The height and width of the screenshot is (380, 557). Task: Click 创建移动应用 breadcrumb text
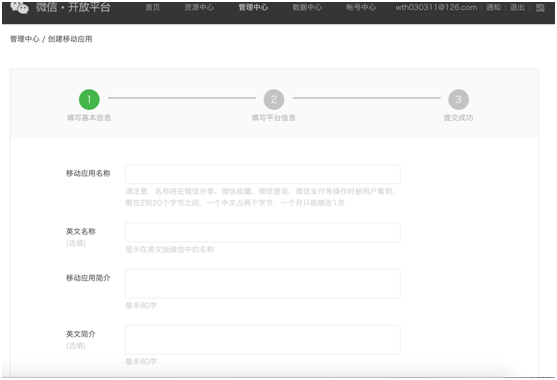tap(70, 39)
